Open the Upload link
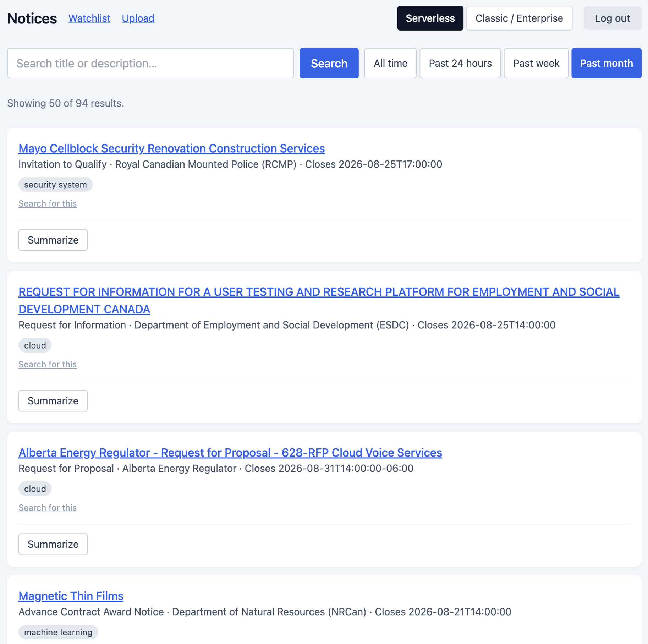Screen dimensions: 648x644 click(x=138, y=18)
